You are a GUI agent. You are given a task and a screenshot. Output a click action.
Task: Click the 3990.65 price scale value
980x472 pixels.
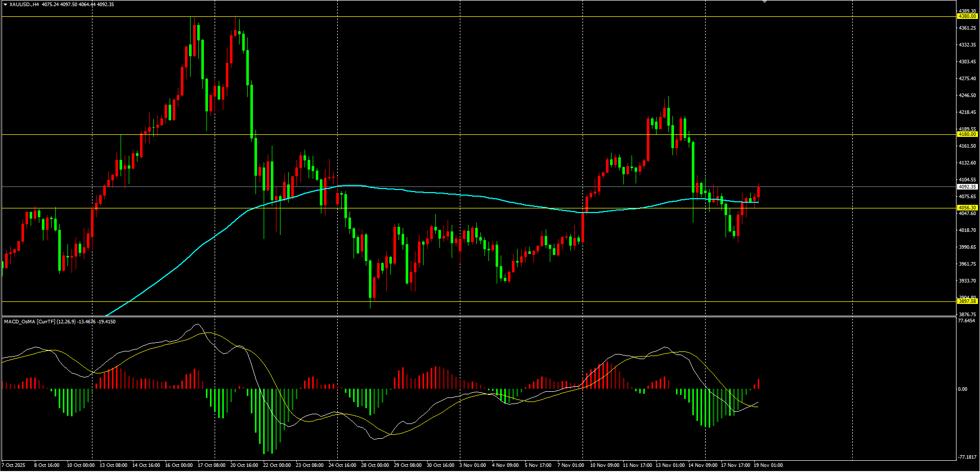coord(967,247)
